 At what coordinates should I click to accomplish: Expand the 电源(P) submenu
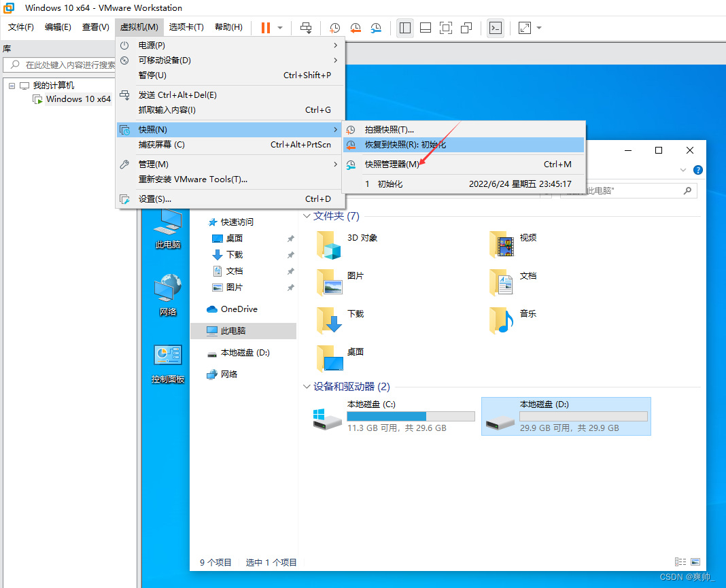230,46
